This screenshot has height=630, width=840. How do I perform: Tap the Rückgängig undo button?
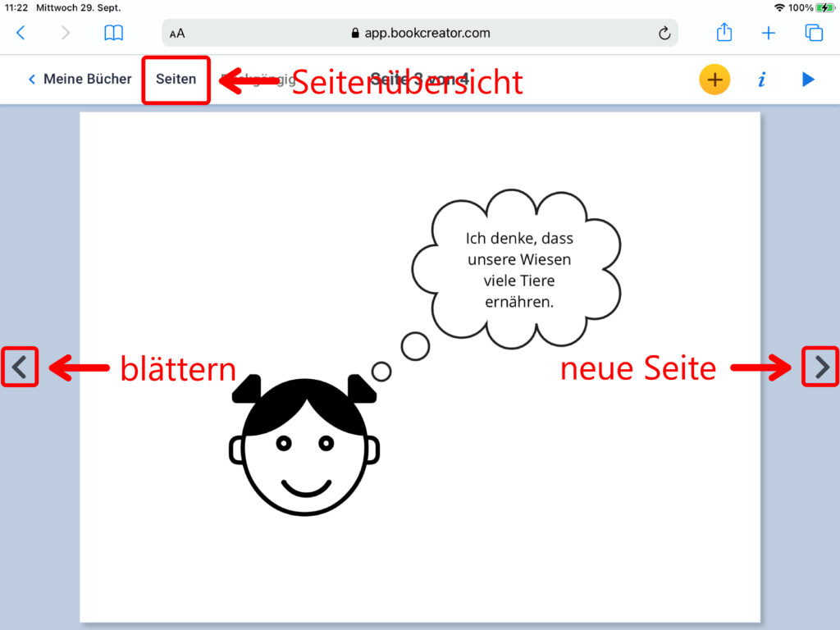[x=256, y=80]
